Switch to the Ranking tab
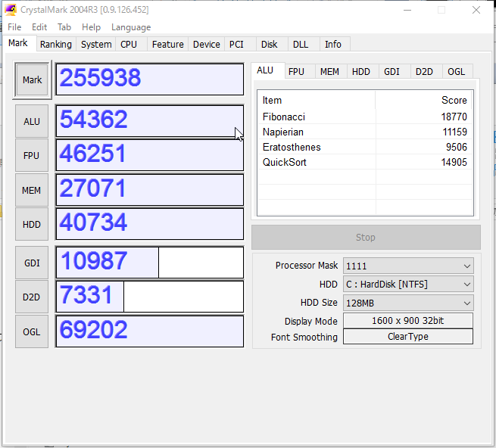The width and height of the screenshot is (496, 448). (56, 44)
